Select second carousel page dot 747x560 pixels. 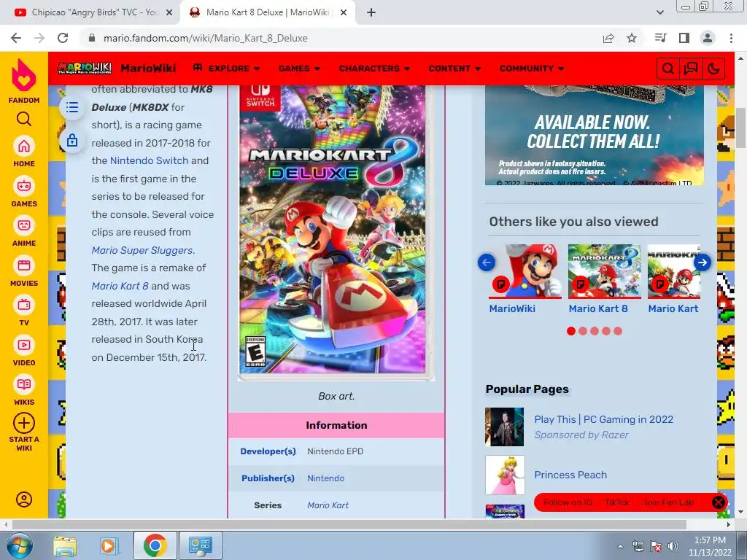pyautogui.click(x=583, y=331)
